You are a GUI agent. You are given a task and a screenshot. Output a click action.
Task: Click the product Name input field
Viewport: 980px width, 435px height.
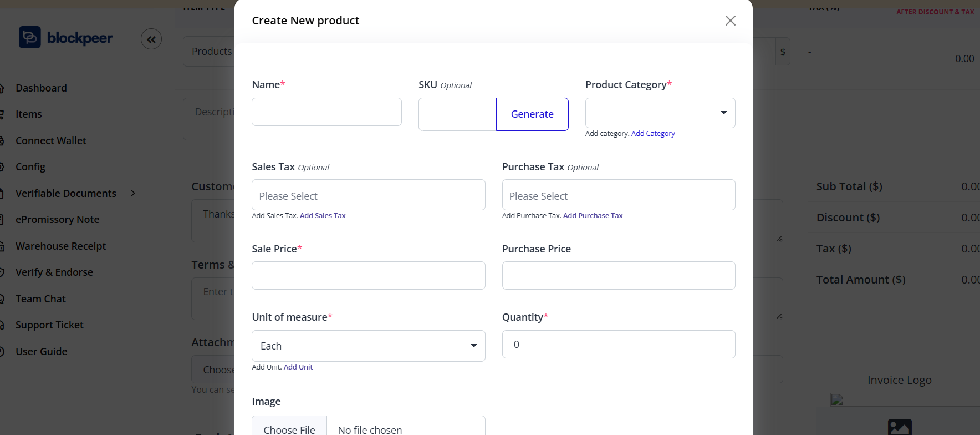point(326,112)
